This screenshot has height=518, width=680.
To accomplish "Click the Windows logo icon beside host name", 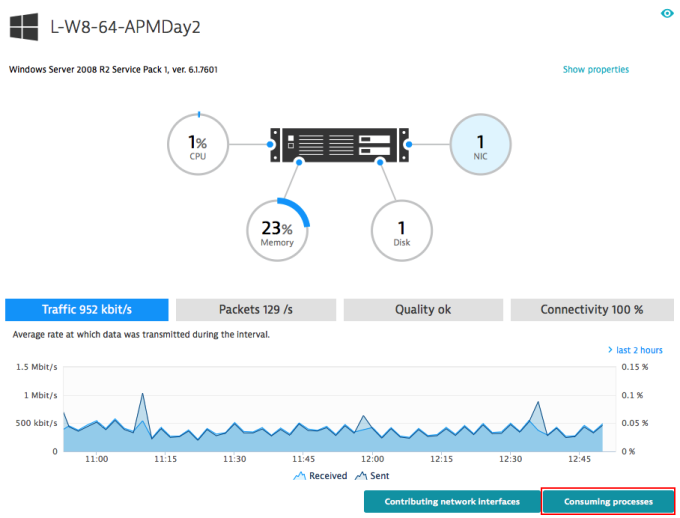I will point(24,27).
